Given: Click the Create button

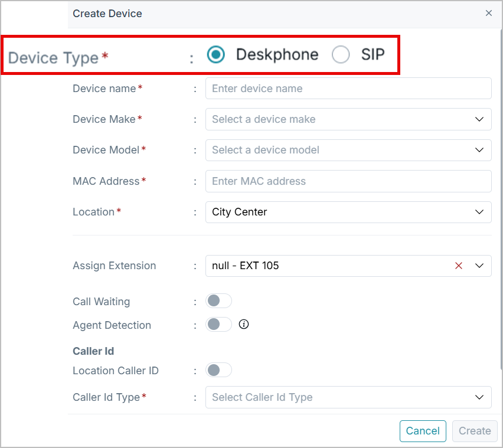Looking at the screenshot, I should 475,431.
